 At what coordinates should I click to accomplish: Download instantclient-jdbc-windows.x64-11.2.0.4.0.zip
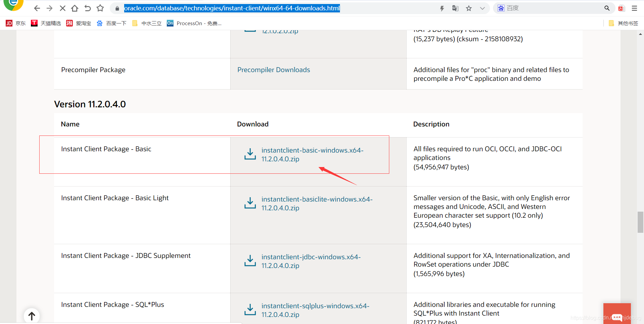tap(311, 261)
